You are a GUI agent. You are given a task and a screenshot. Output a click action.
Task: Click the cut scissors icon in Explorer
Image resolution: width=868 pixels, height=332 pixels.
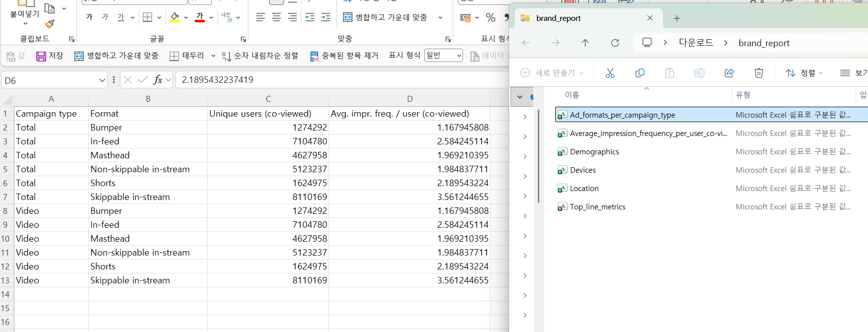coord(610,73)
